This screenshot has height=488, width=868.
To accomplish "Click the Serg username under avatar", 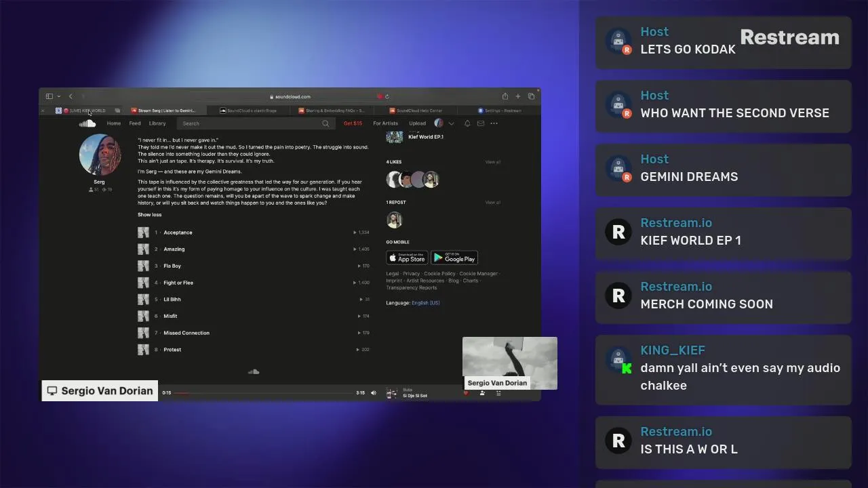I will point(99,182).
